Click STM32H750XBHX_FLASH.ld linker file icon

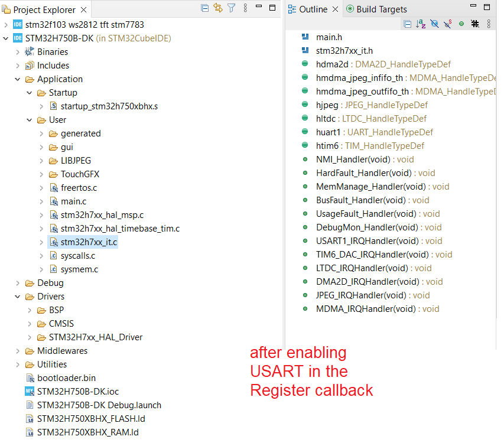click(x=30, y=419)
